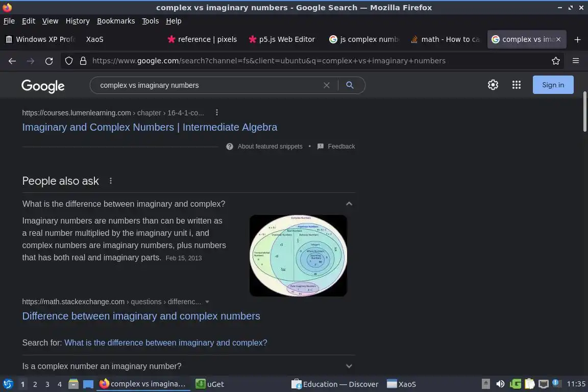The height and width of the screenshot is (392, 588).
Task: Open Google quick settings gear
Action: coord(493,85)
